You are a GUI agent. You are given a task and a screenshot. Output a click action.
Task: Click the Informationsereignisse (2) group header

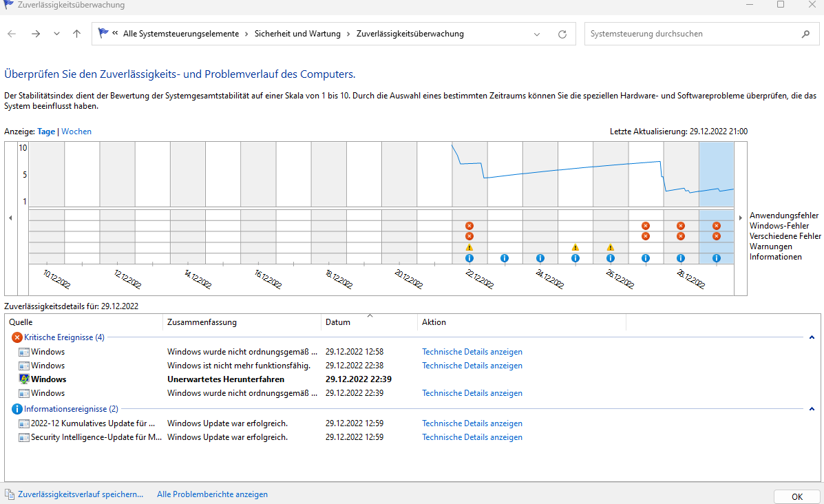tap(71, 409)
